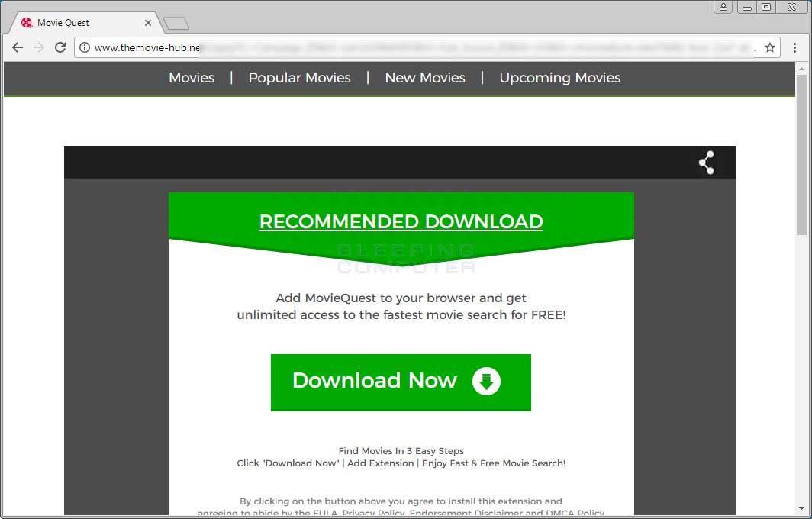Viewport: 812px width, 519px height.
Task: View the Upcoming Movies page
Action: (x=560, y=78)
